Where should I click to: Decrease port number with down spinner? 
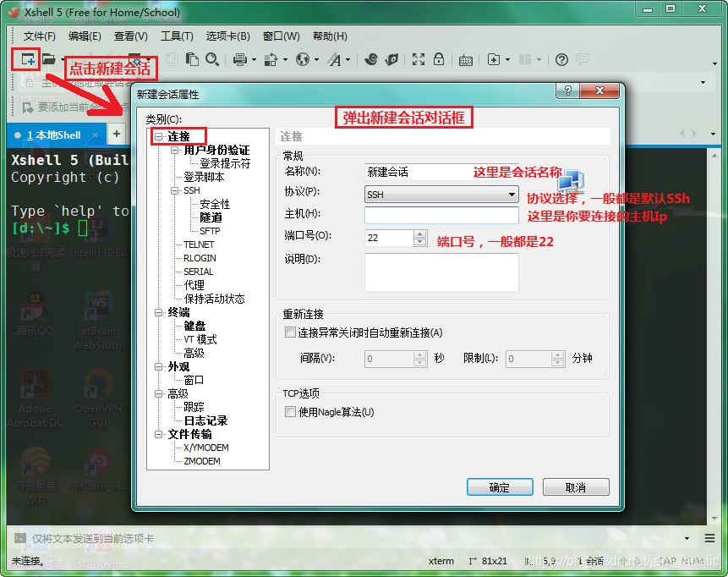coord(419,242)
